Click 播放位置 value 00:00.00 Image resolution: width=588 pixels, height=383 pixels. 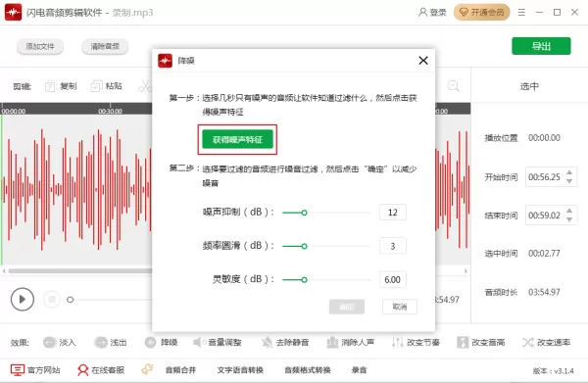tap(544, 138)
